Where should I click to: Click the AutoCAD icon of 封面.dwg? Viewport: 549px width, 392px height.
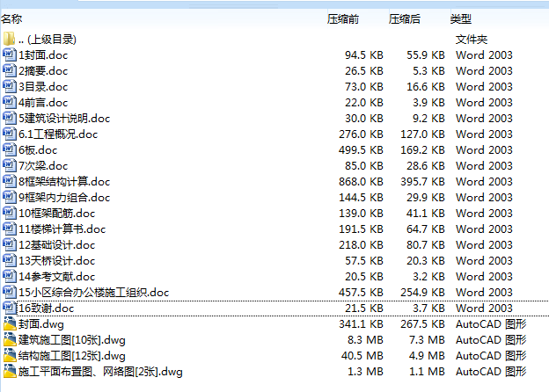click(10, 323)
